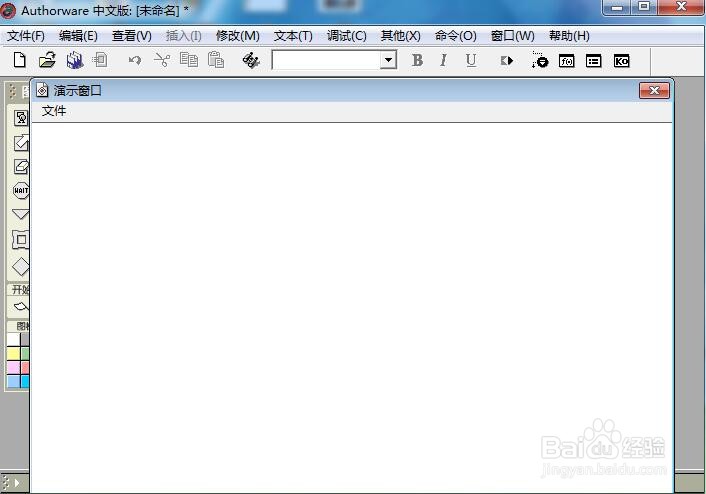Open the Variables window icon
Viewport: 706px width, 494px height.
point(593,61)
